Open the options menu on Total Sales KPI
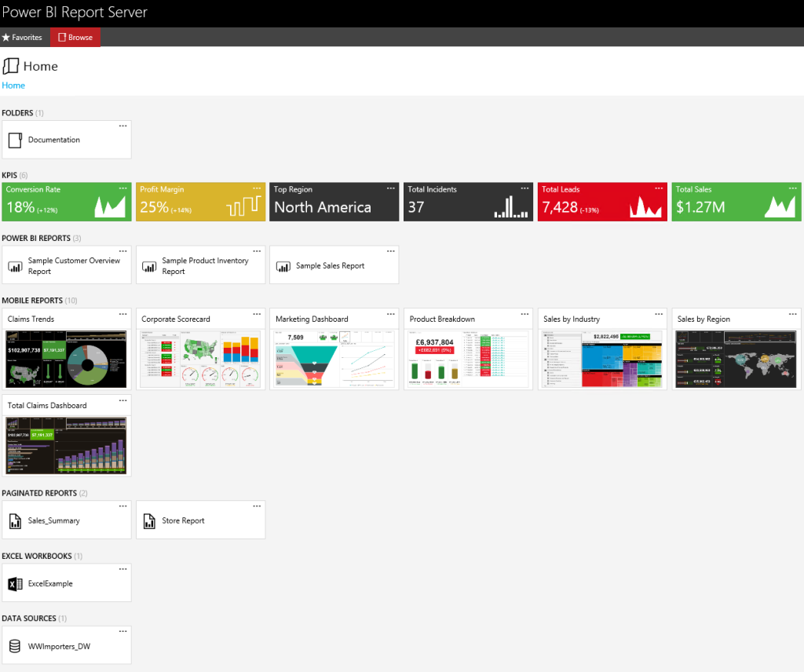The height and width of the screenshot is (672, 804). pyautogui.click(x=792, y=188)
